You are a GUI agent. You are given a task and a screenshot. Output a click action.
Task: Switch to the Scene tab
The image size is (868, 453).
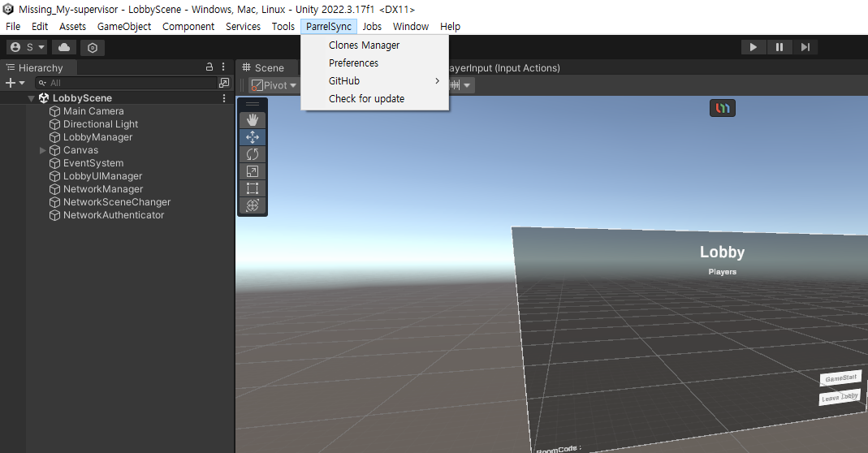point(264,67)
